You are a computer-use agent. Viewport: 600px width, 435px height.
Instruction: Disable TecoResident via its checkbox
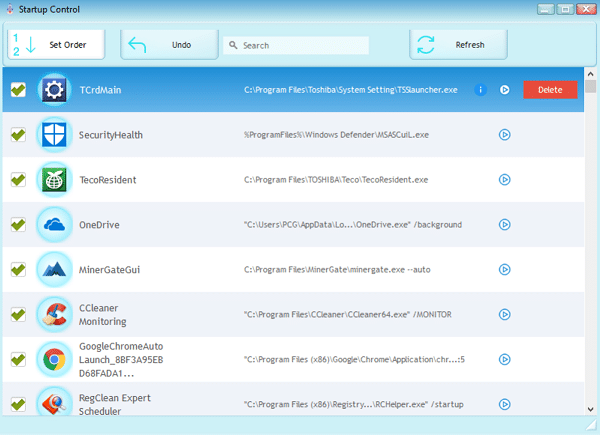(18, 180)
